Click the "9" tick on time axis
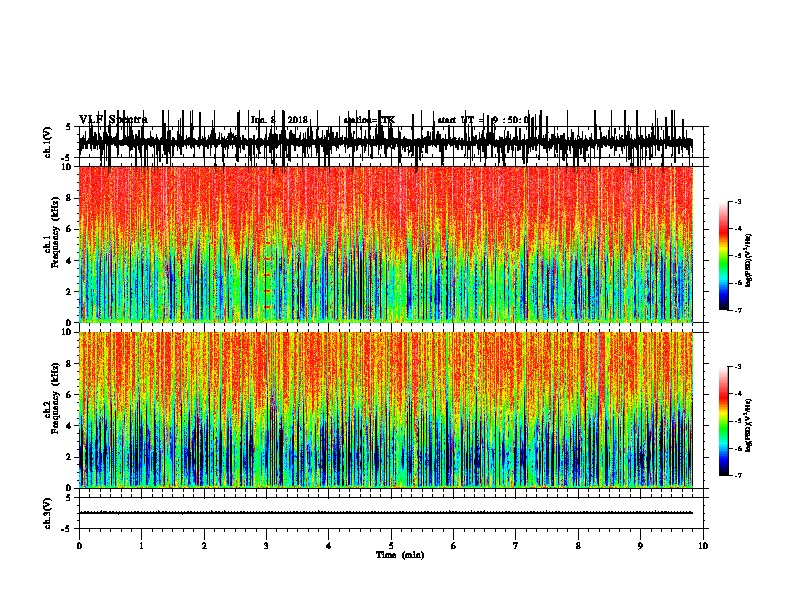The height and width of the screenshot is (612, 792). (x=640, y=546)
